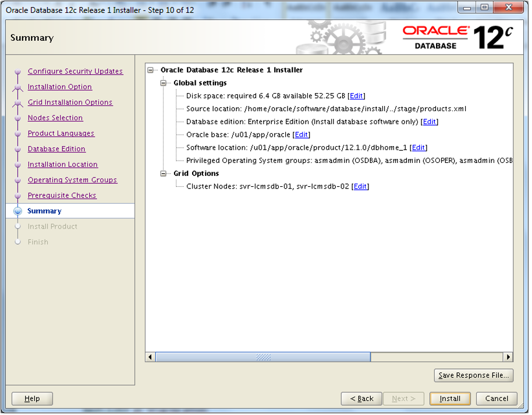The height and width of the screenshot is (415, 532).
Task: Select the Privileged Operating System groups row
Action: pos(349,161)
